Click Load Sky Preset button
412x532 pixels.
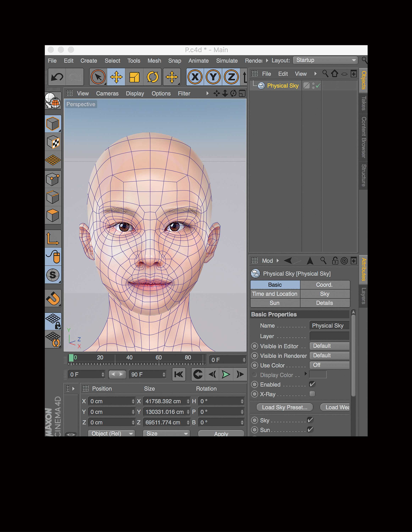(285, 407)
